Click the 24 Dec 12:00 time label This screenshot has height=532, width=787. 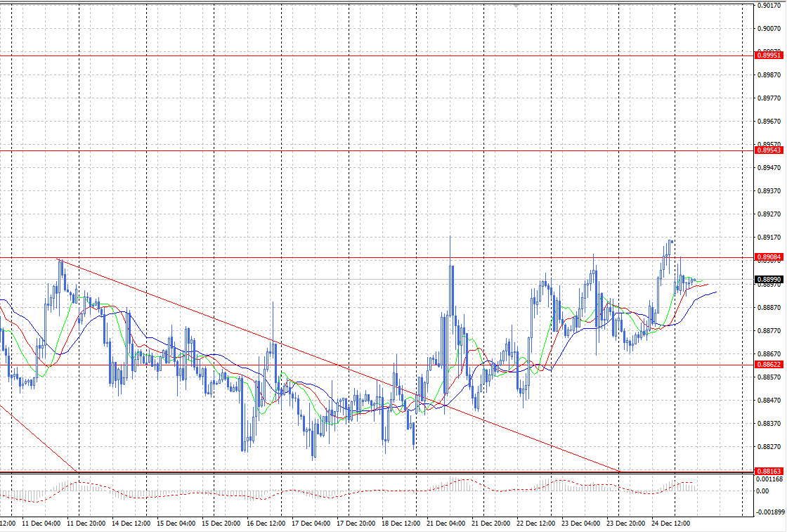pyautogui.click(x=671, y=524)
